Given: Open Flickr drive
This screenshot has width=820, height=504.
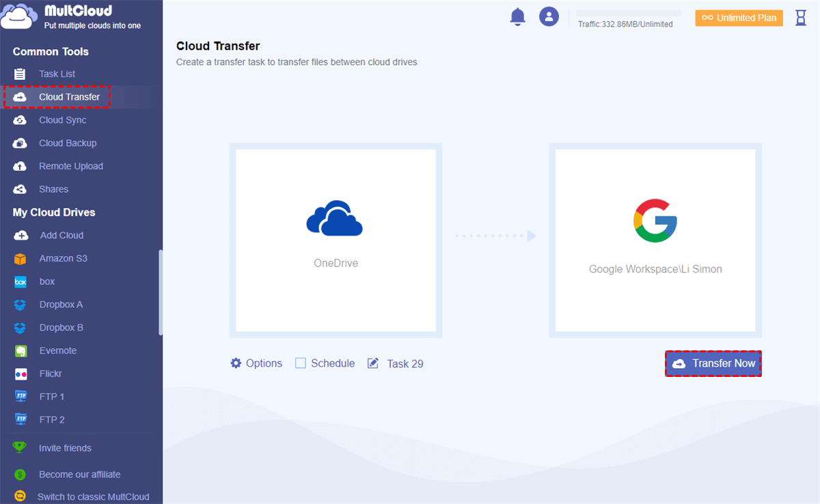Looking at the screenshot, I should click(x=51, y=374).
